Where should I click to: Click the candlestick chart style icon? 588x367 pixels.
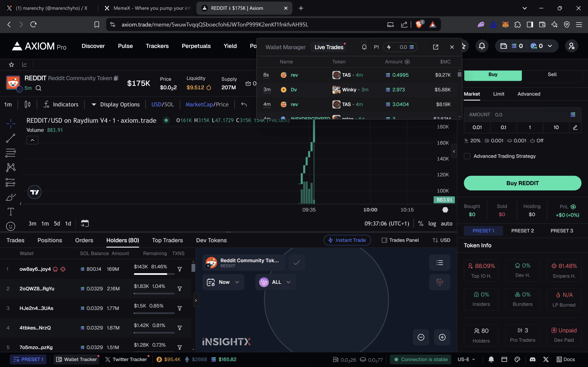click(x=27, y=105)
